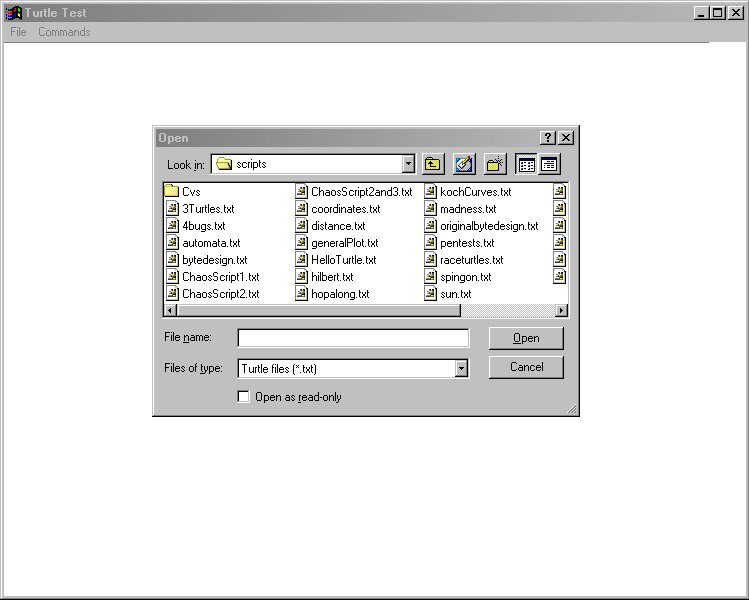Select file name hilbert.txt
The width and height of the screenshot is (749, 600).
click(x=332, y=277)
